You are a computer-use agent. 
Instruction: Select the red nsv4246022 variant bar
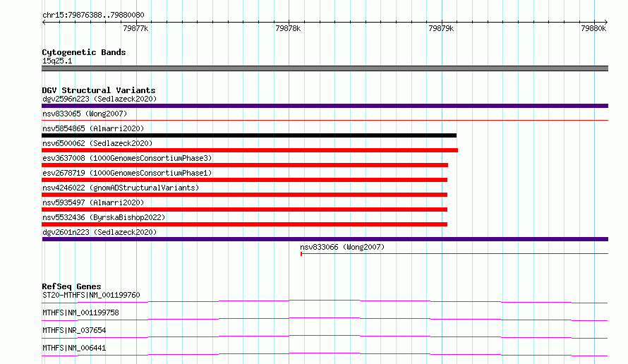coord(244,195)
